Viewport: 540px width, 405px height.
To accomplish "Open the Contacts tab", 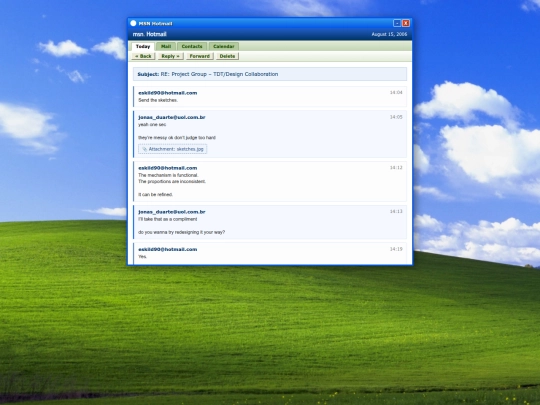I will pos(192,46).
